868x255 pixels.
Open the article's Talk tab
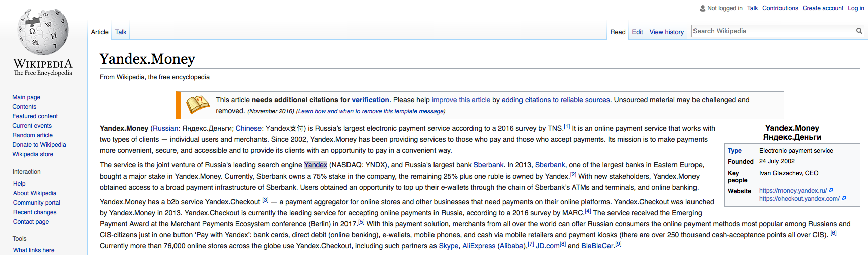click(121, 32)
